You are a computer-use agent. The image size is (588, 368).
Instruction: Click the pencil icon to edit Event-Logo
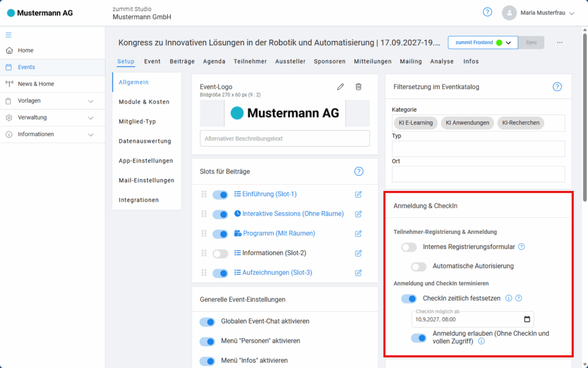[341, 87]
